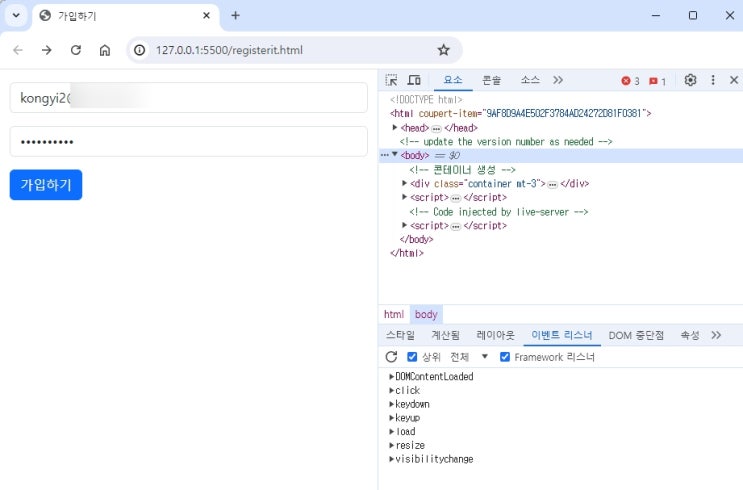This screenshot has height=490, width=743.
Task: Click the ellipsis beside the body element row
Action: click(384, 155)
